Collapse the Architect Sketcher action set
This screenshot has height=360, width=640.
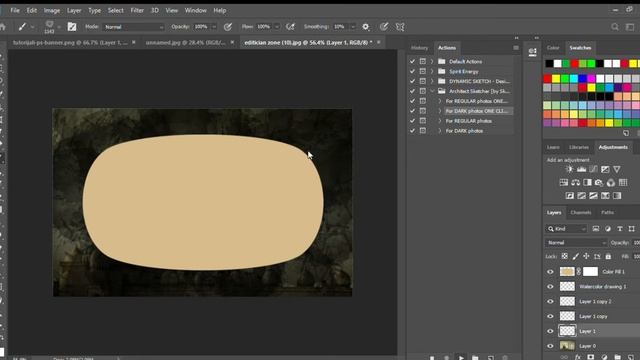(432, 91)
